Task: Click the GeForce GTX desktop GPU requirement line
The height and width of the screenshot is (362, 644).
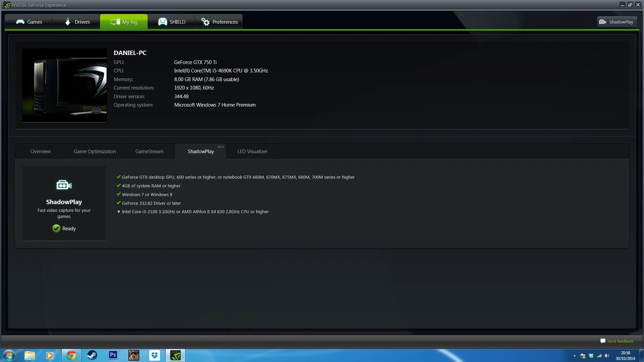Action: click(238, 177)
